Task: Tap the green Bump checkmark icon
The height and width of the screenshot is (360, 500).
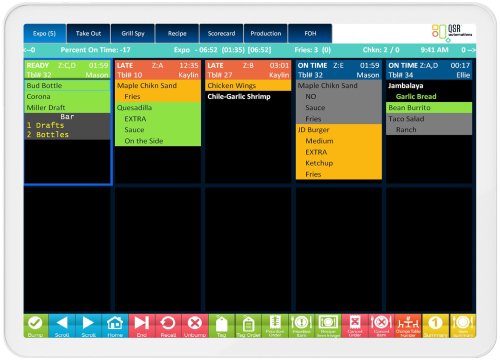Action: (x=36, y=326)
